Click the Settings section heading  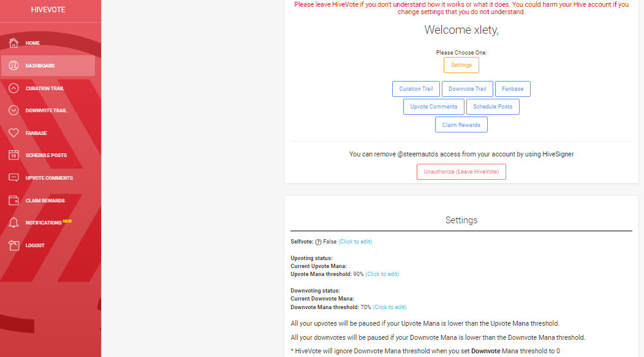pyautogui.click(x=461, y=220)
